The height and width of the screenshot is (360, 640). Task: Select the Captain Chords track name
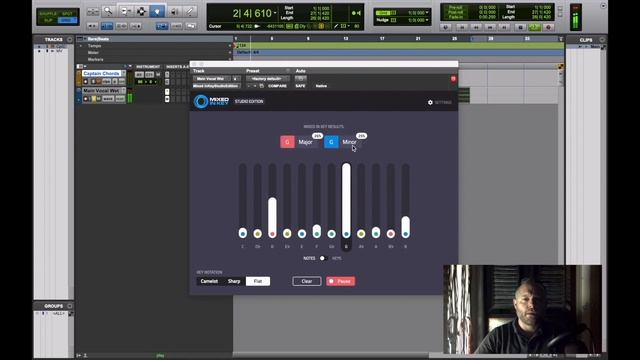tap(101, 73)
